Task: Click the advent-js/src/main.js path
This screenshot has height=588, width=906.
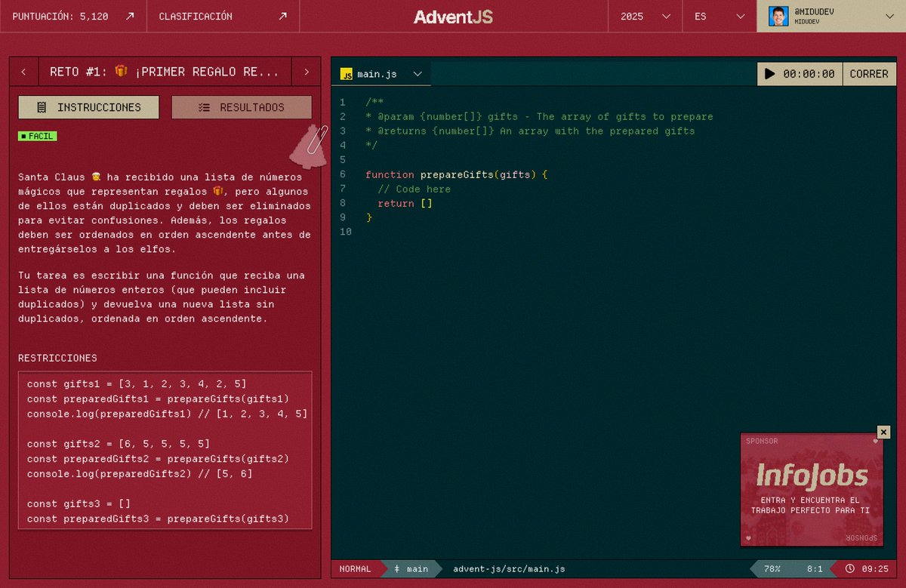Action: point(509,568)
